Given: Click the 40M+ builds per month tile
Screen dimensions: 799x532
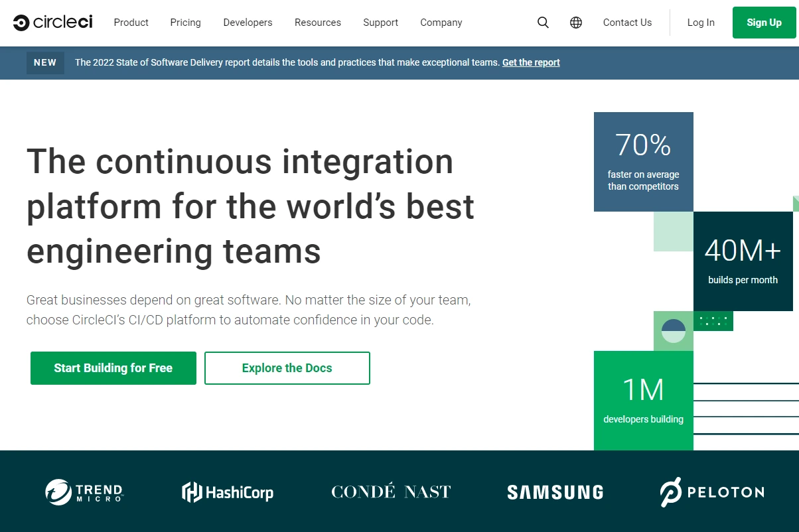Looking at the screenshot, I should tap(743, 261).
